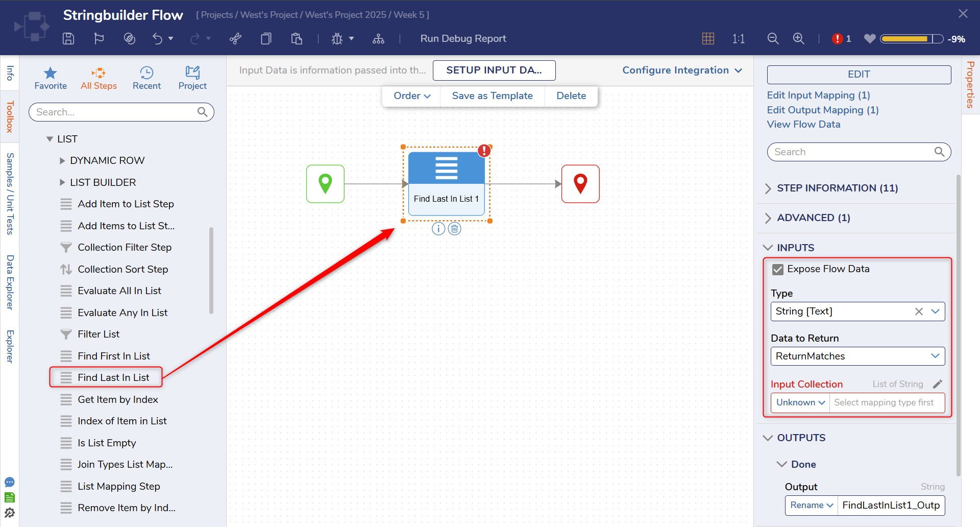This screenshot has width=980, height=527.
Task: Click the Save flow icon
Action: pos(68,39)
